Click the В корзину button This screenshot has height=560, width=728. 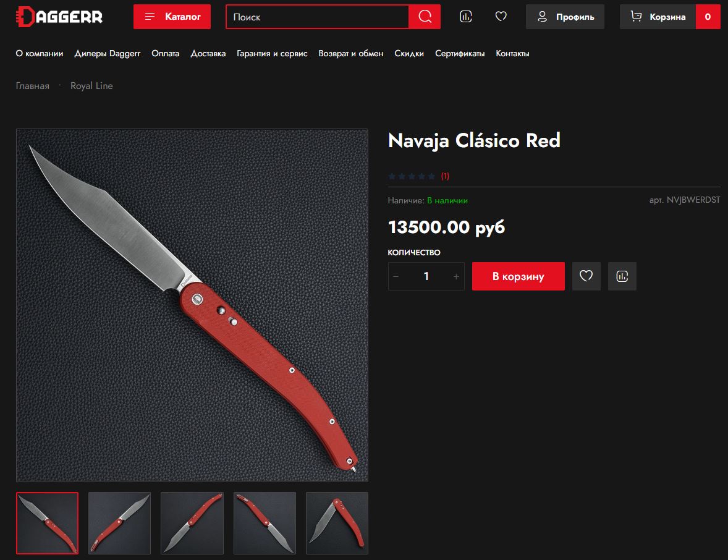(x=518, y=276)
